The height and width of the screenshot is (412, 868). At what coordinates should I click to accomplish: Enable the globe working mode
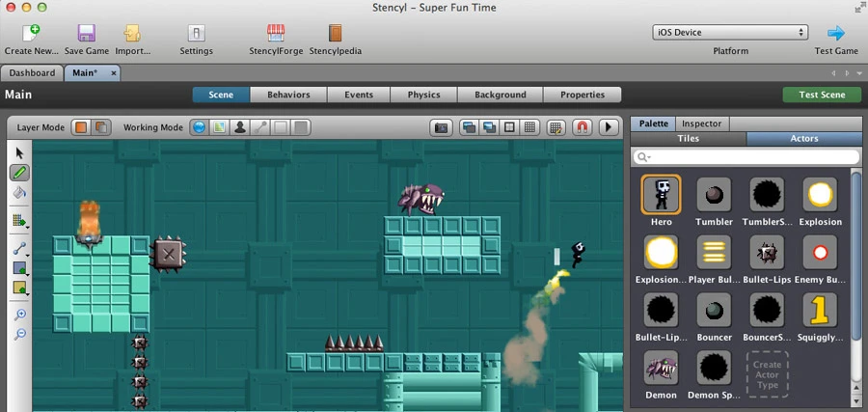(200, 127)
